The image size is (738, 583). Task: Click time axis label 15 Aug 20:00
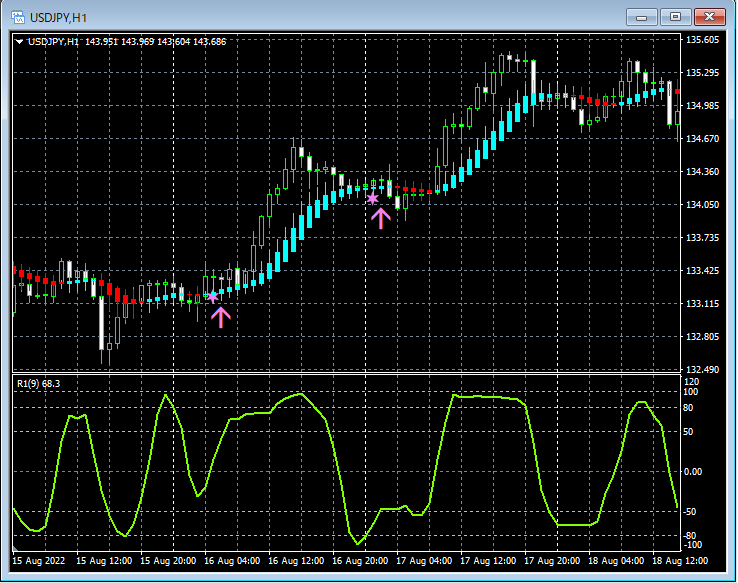168,561
